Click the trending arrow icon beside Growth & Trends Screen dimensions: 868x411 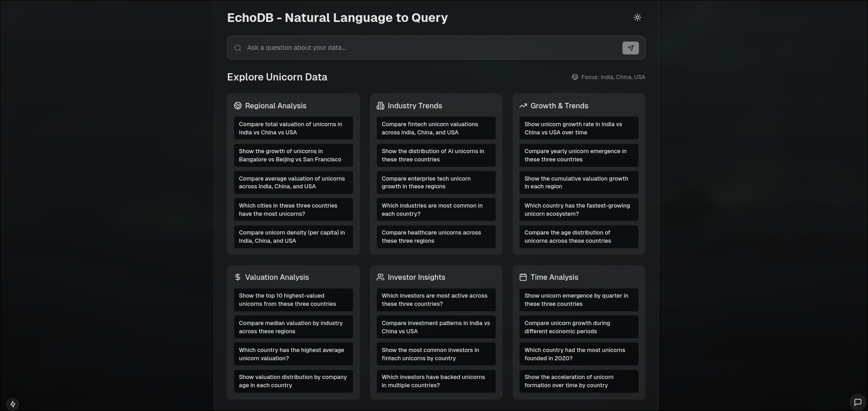point(523,106)
